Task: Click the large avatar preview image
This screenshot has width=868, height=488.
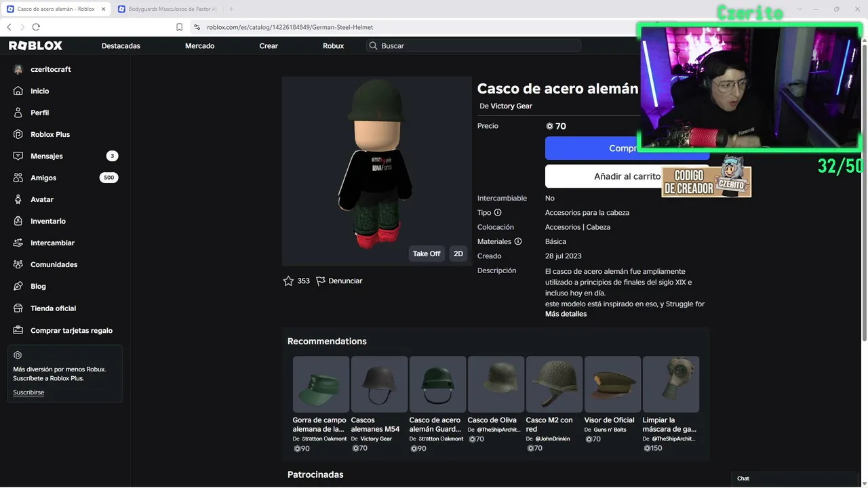Action: pyautogui.click(x=376, y=171)
